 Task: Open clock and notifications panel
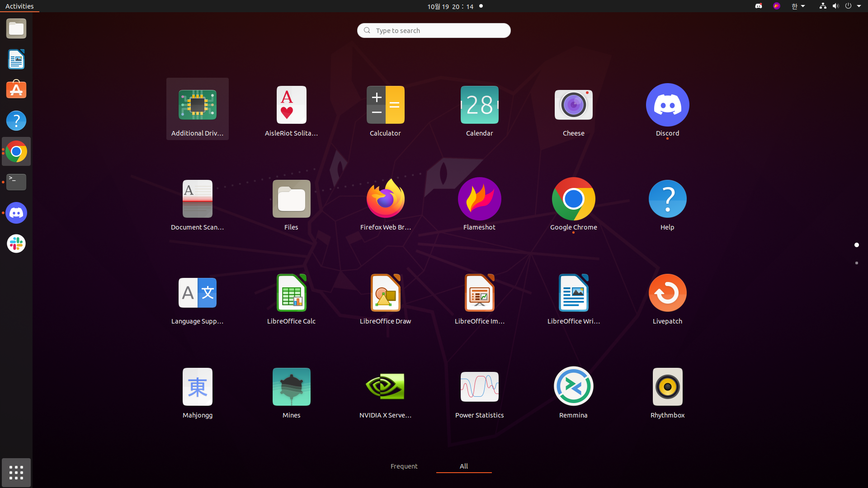click(x=450, y=6)
